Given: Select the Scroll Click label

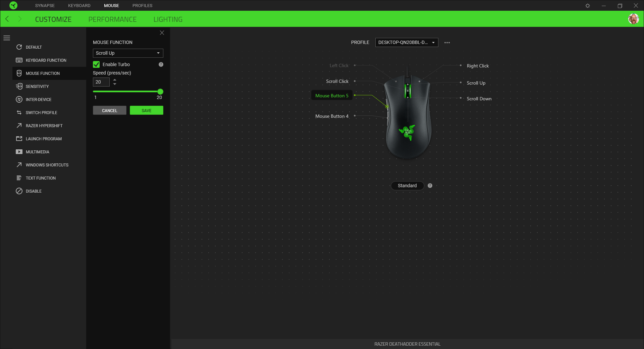Looking at the screenshot, I should point(337,81).
